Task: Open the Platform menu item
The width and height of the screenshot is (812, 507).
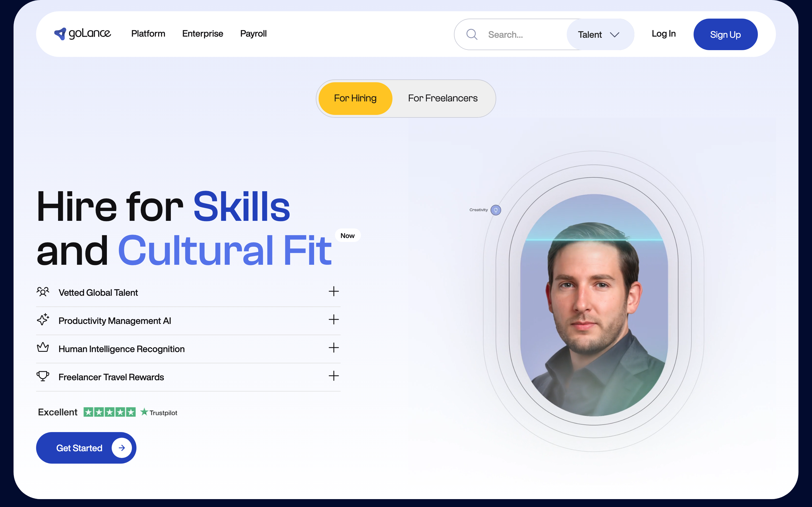Action: pos(148,34)
